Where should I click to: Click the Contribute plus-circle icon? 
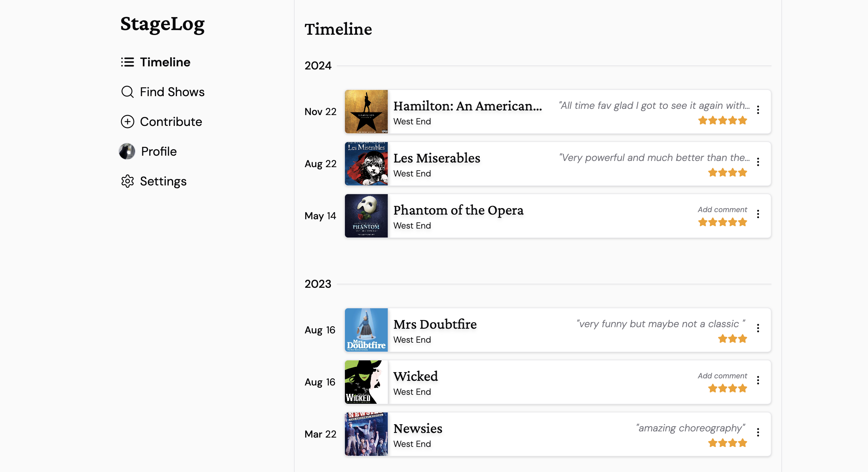click(127, 122)
